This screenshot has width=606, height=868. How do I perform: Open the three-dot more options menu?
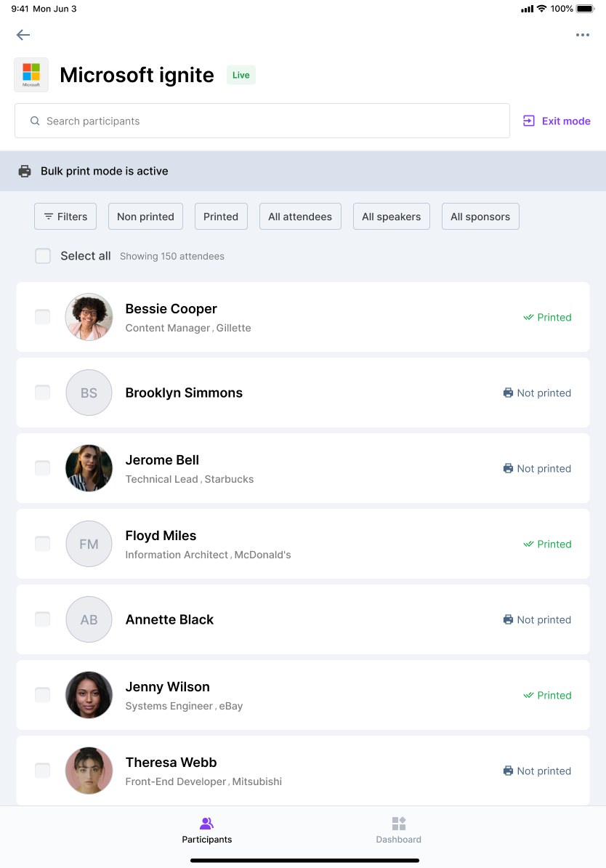tap(582, 35)
